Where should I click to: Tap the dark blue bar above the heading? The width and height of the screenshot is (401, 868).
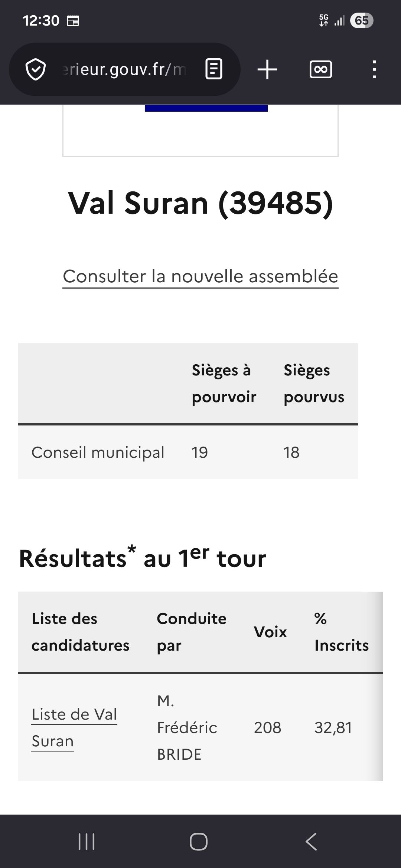[x=206, y=108]
